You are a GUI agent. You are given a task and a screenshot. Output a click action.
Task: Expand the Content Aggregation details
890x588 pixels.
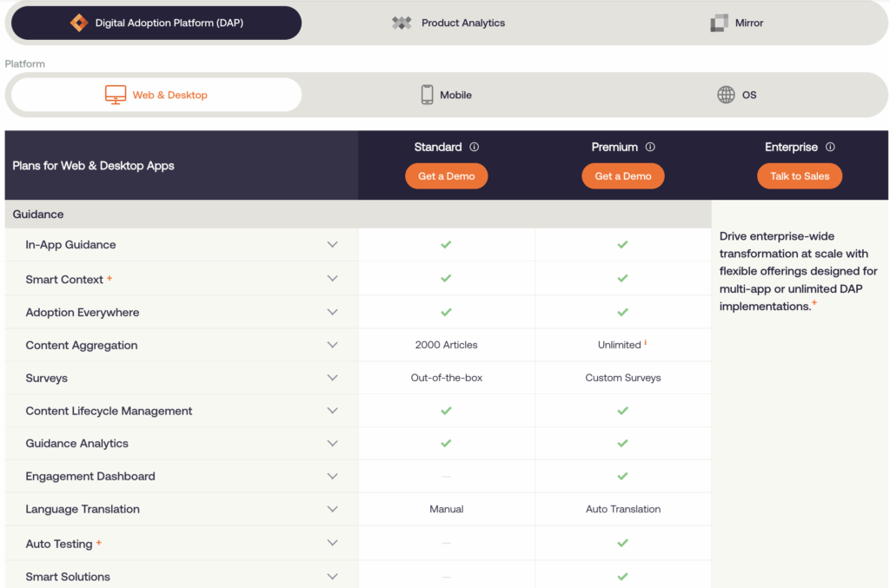coord(332,345)
